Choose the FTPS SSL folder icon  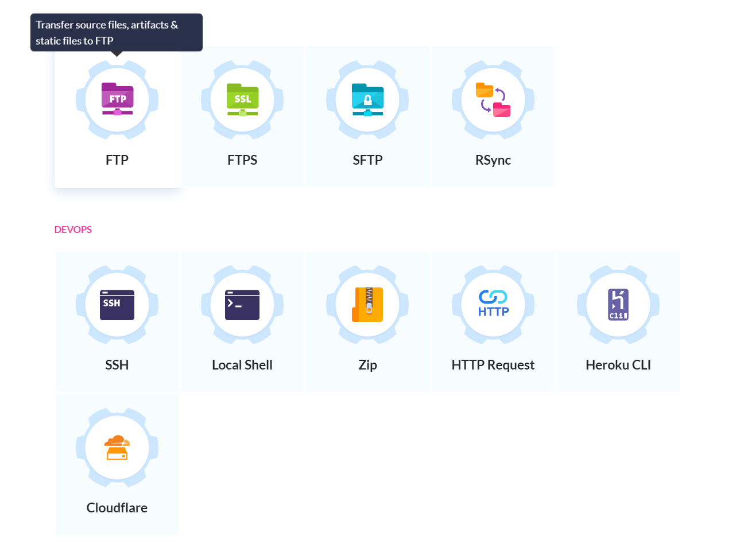pos(242,99)
